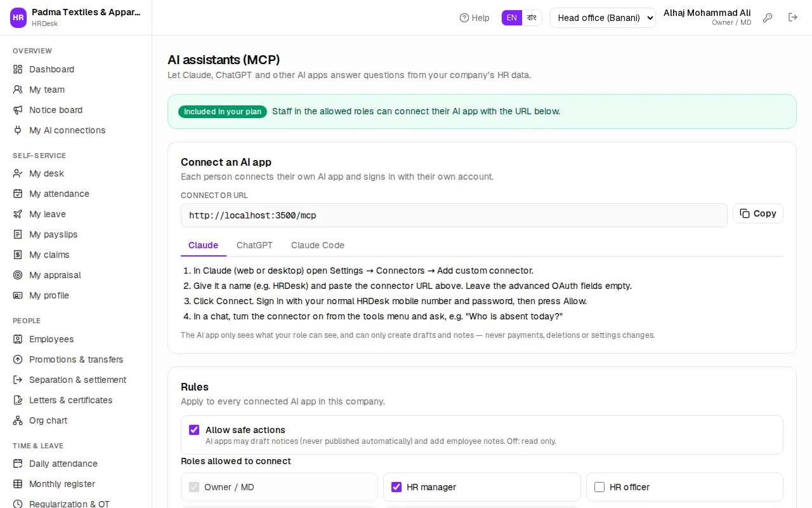Uncheck the HR manager role checkbox
This screenshot has height=508, width=812.
tap(396, 487)
